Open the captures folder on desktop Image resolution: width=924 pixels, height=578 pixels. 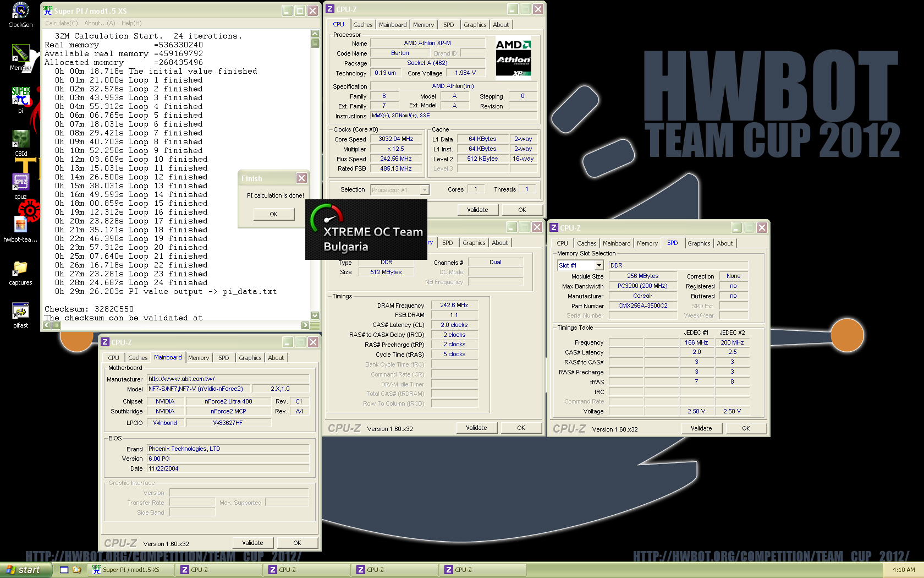(x=20, y=272)
